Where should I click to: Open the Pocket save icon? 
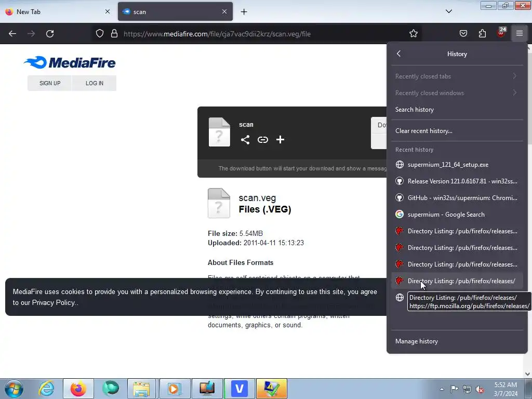[x=463, y=33]
